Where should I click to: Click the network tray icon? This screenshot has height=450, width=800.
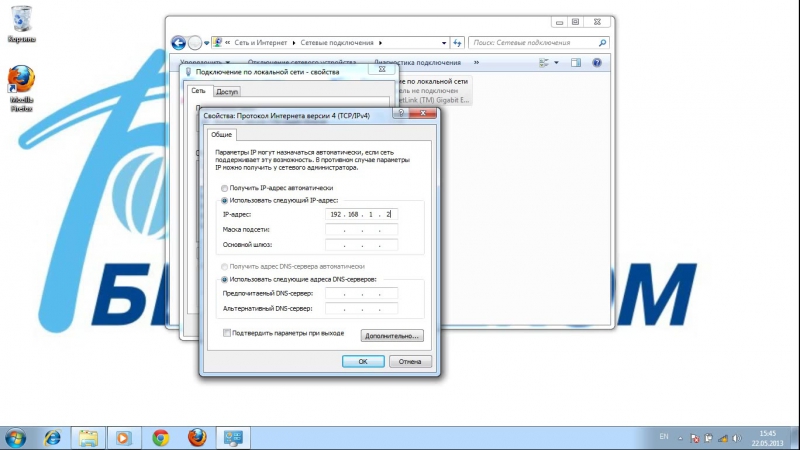click(x=723, y=438)
